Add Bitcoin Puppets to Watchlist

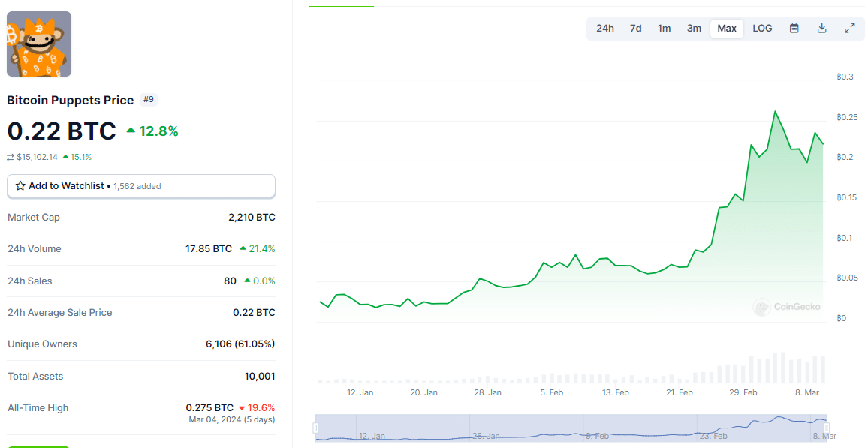point(141,186)
